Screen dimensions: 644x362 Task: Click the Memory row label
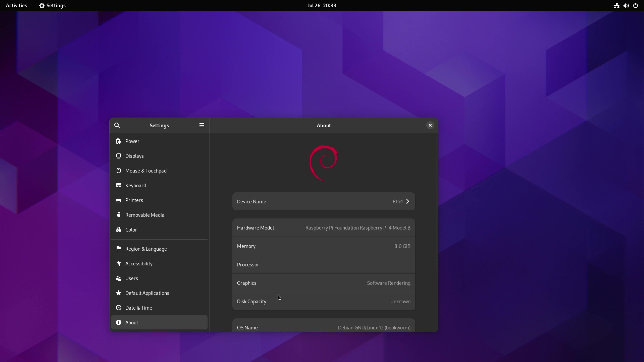[x=246, y=246]
